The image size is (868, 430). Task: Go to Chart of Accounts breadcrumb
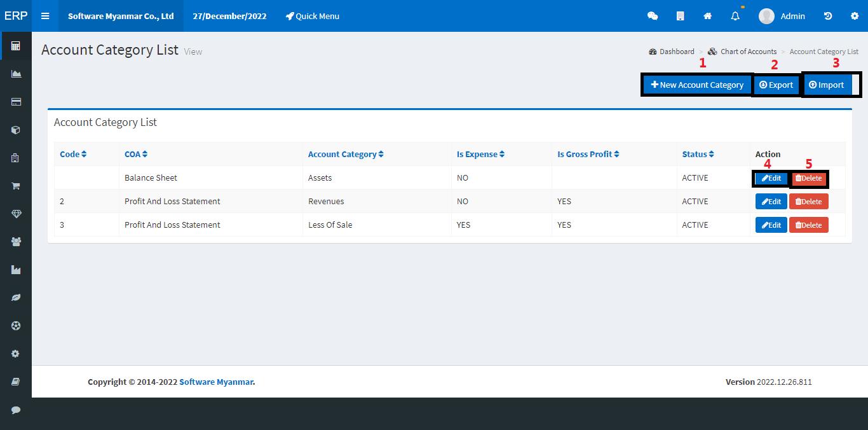[742, 52]
